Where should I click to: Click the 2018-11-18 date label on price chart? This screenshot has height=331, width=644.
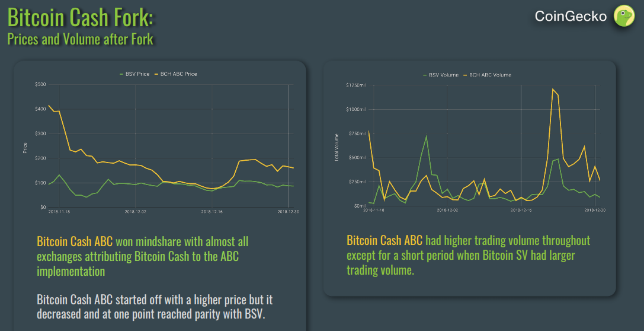(60, 211)
